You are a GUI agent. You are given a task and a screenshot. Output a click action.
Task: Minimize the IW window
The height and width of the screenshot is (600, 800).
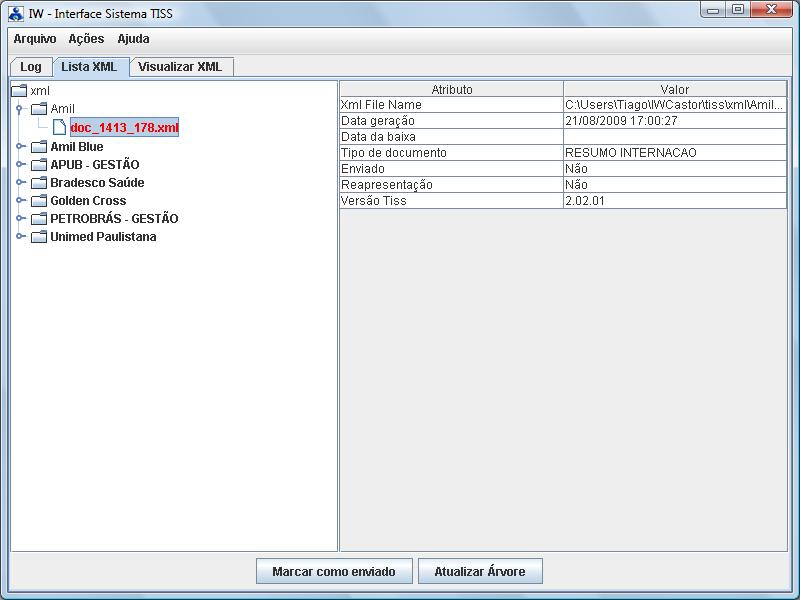[713, 10]
